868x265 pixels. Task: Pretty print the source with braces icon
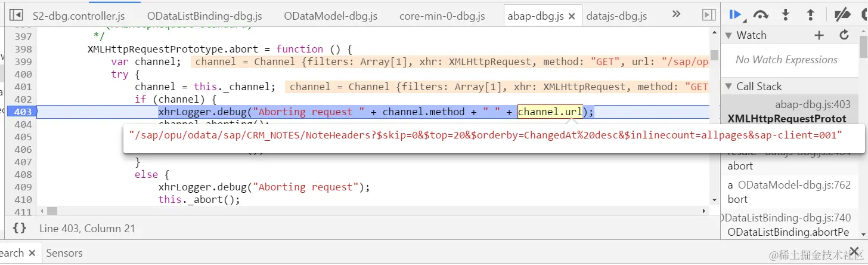[x=20, y=228]
